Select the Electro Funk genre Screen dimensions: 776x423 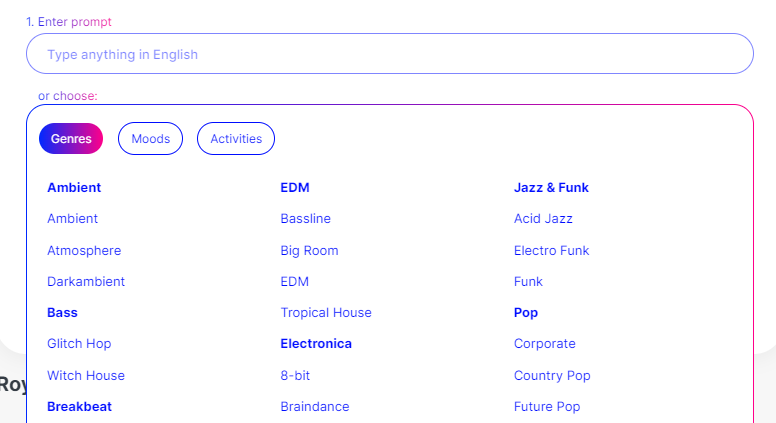[551, 250]
